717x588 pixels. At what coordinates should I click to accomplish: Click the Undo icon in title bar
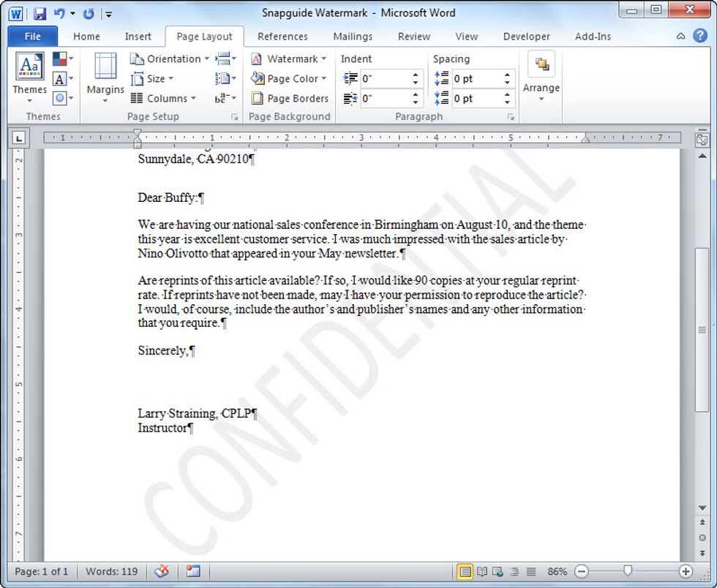(60, 13)
